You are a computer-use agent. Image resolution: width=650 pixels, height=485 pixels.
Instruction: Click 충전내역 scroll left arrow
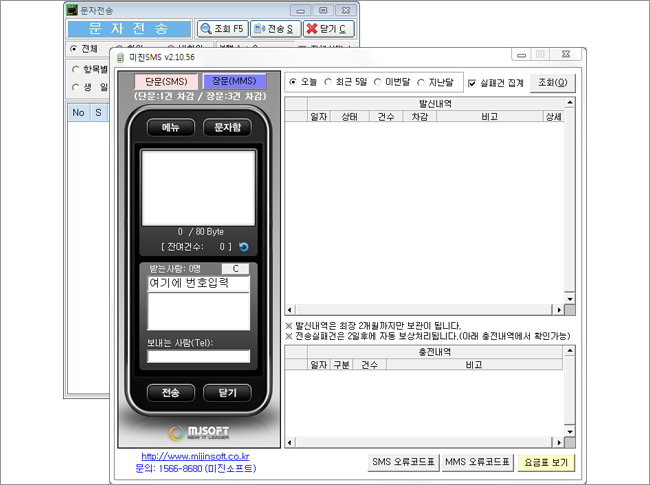[x=290, y=443]
